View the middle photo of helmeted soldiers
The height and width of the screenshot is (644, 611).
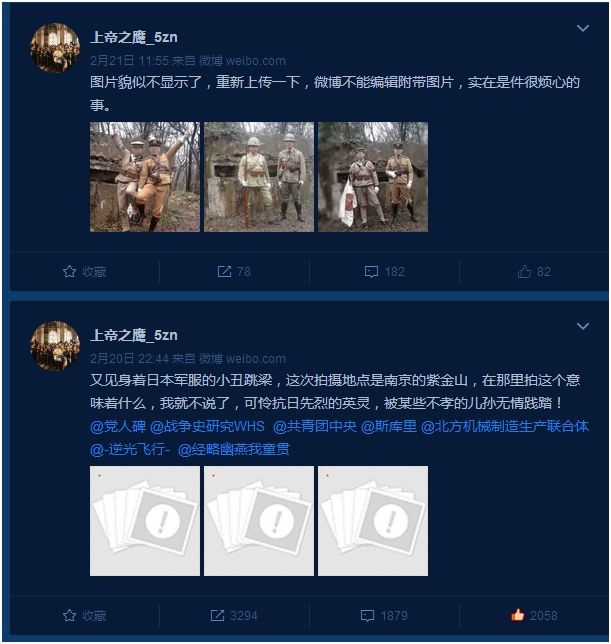tap(259, 177)
